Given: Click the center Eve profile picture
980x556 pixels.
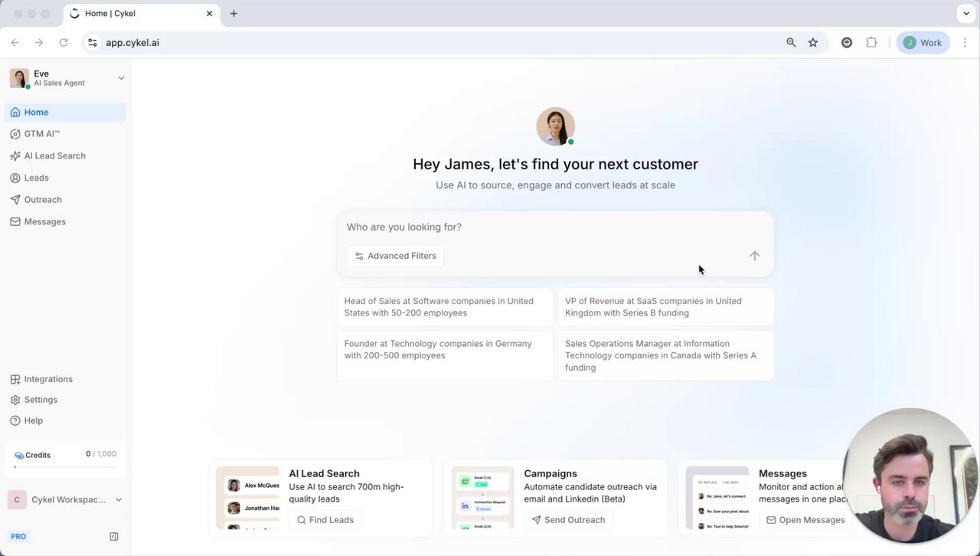Looking at the screenshot, I should (555, 126).
